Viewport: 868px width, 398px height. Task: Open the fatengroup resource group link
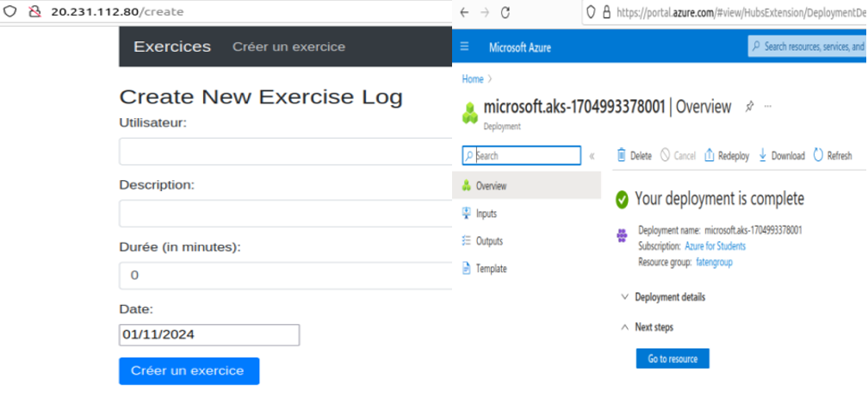coord(714,262)
